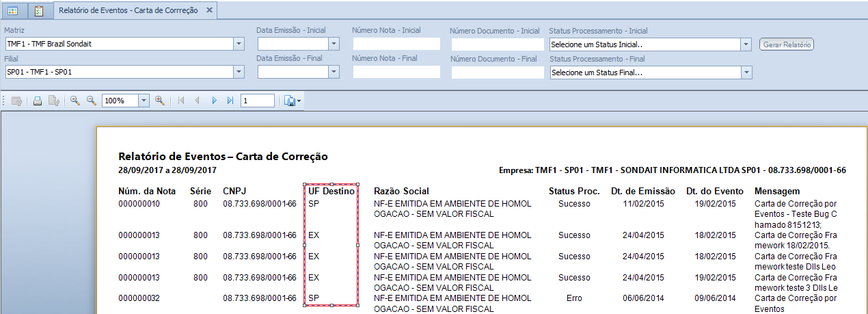Open the Data Emissão - Inicial date picker
This screenshot has width=868, height=314.
(334, 44)
